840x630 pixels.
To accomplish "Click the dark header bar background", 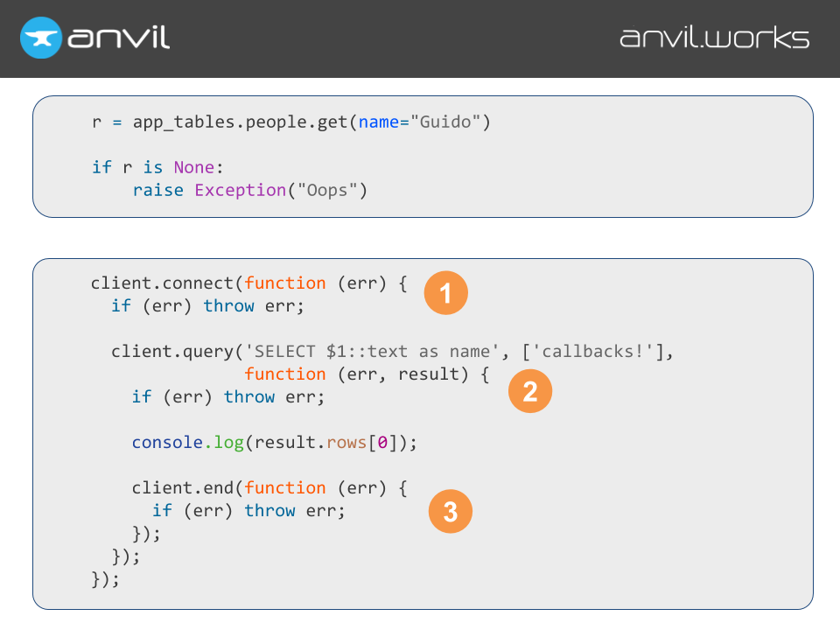I will [394, 38].
